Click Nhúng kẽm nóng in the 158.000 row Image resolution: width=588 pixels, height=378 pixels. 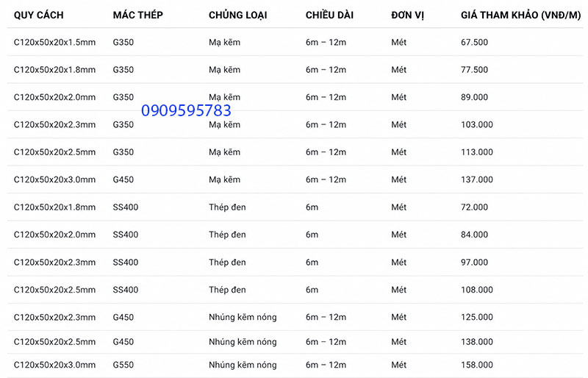coord(243,365)
